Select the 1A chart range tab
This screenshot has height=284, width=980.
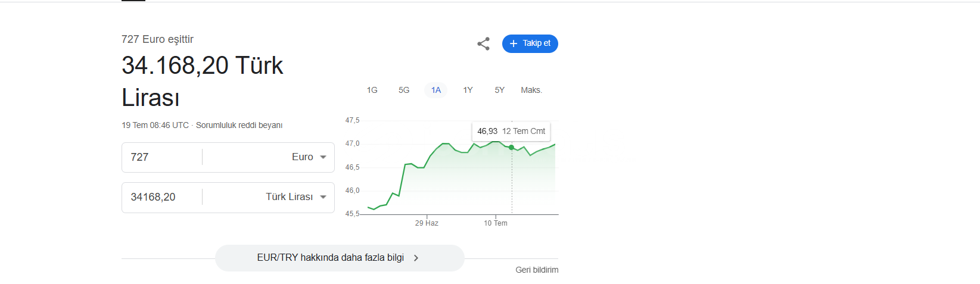click(436, 90)
